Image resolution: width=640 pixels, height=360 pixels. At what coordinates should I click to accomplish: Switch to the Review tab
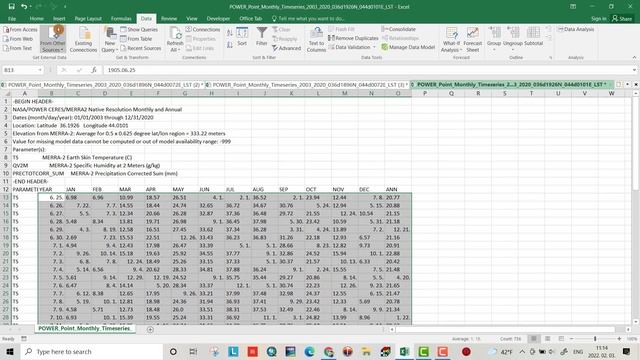pyautogui.click(x=169, y=18)
